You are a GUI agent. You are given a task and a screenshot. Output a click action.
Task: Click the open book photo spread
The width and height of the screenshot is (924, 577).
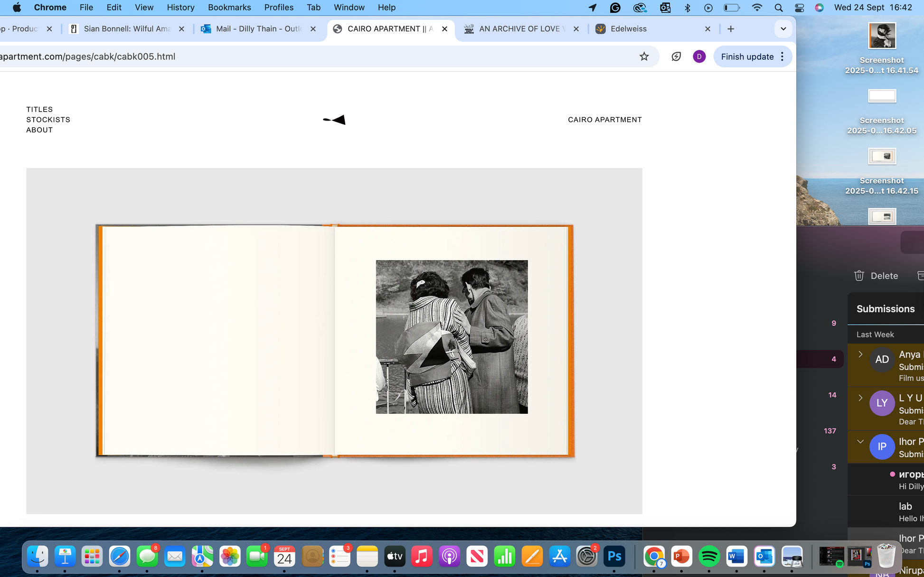pos(334,341)
